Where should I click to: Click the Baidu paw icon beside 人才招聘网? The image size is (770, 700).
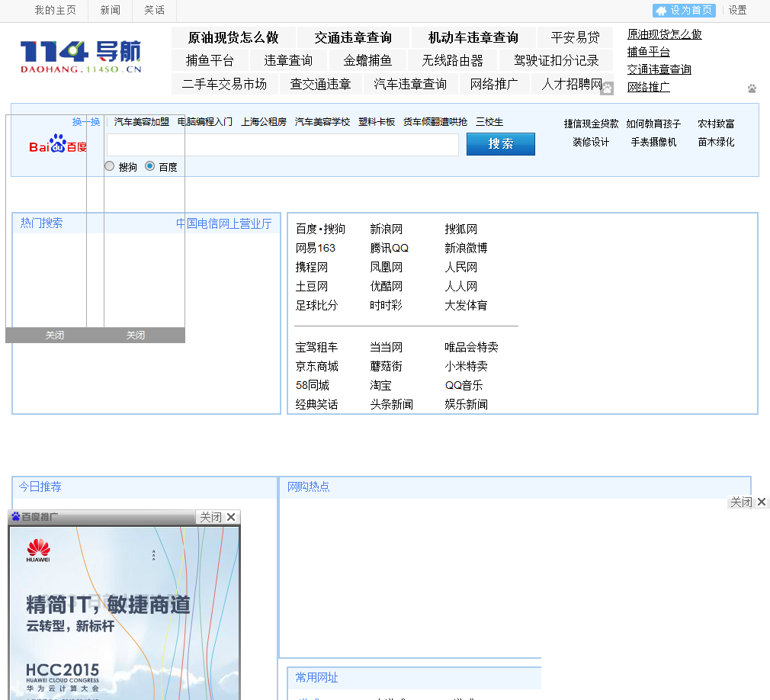(x=608, y=88)
